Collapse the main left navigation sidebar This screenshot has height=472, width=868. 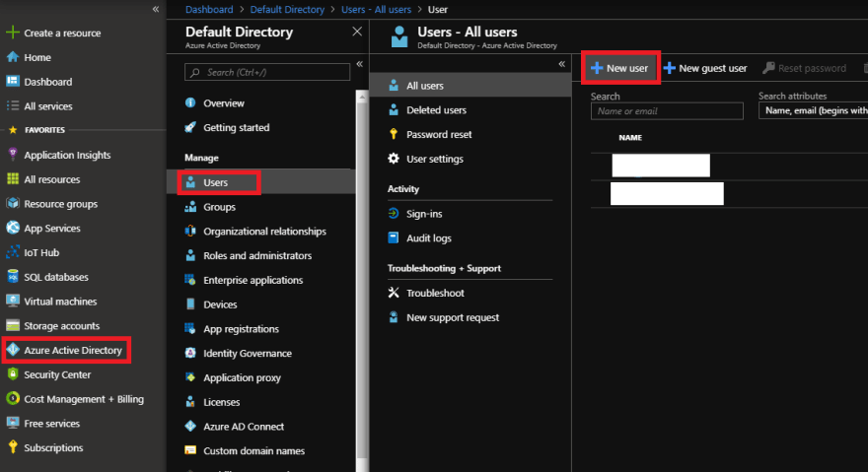[156, 9]
